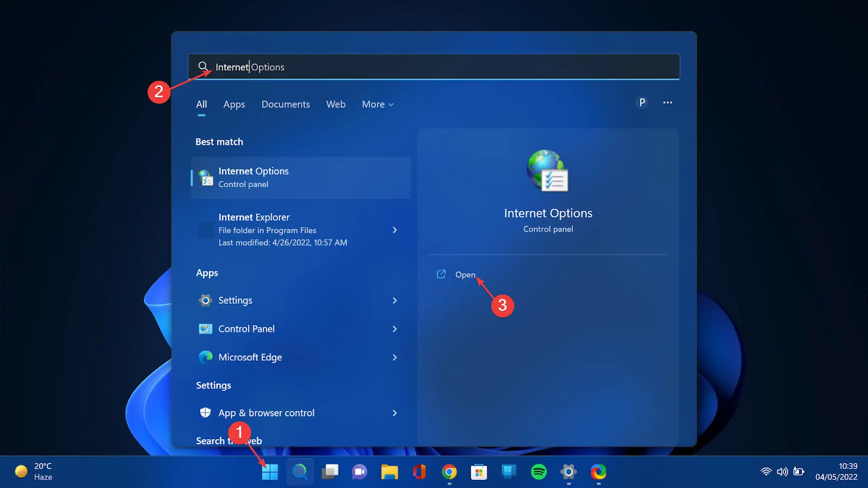868x488 pixels.
Task: Open the Microsoft Office taskbar icon
Action: tap(419, 472)
